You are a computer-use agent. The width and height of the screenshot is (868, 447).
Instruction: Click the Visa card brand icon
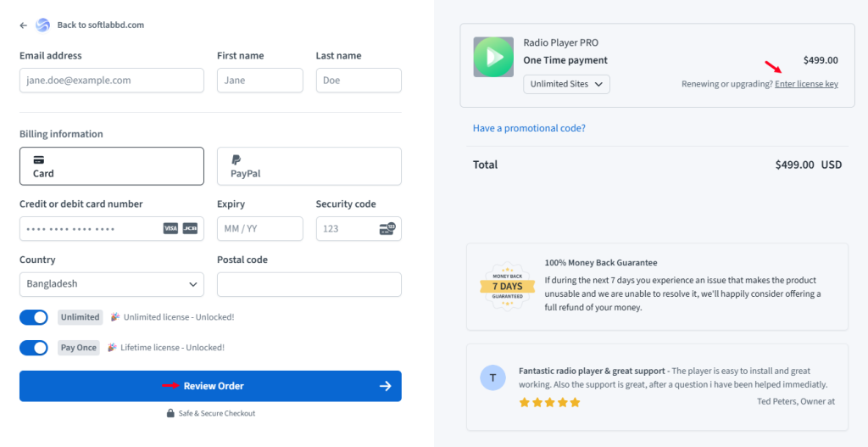click(x=170, y=229)
